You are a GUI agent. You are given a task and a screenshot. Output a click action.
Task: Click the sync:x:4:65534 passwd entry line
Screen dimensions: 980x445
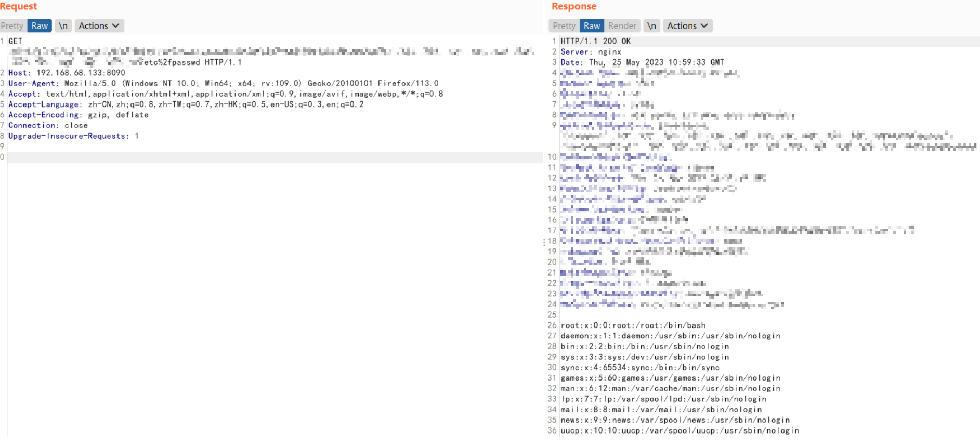[640, 368]
